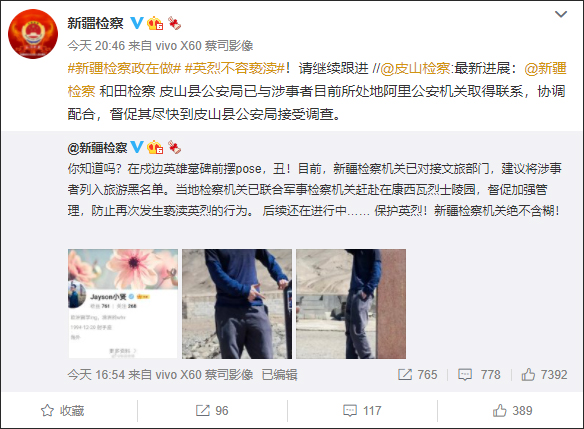Open the #新疆检察政在做# hashtag
The width and height of the screenshot is (584, 429).
coord(124,68)
